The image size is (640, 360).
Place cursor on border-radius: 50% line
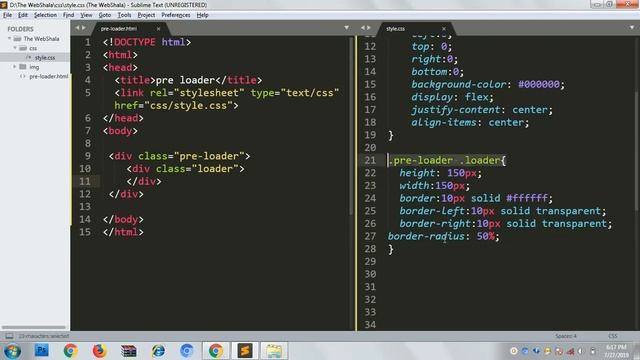click(443, 236)
